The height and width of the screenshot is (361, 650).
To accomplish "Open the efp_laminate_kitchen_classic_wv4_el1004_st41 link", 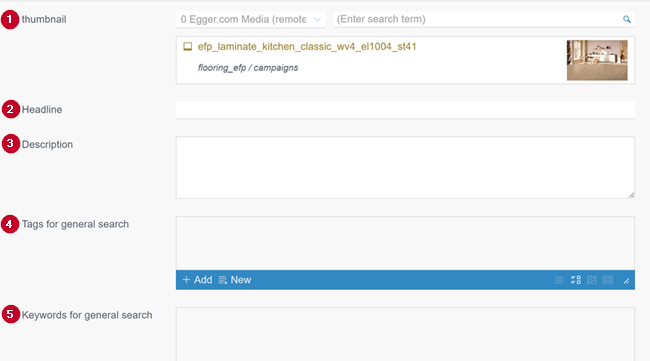I will (307, 46).
